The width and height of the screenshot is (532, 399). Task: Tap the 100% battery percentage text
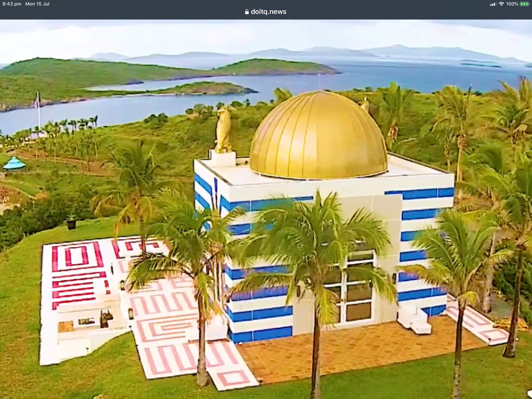pos(512,4)
